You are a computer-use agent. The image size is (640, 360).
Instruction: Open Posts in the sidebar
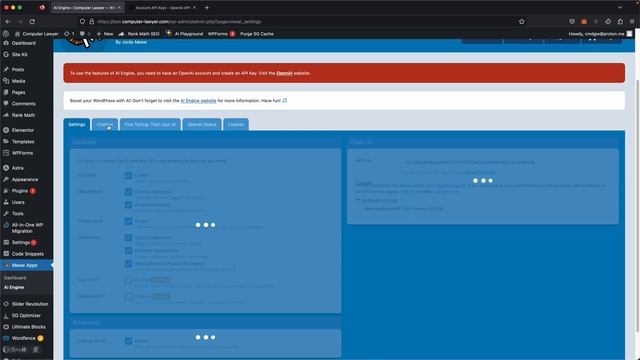click(18, 69)
